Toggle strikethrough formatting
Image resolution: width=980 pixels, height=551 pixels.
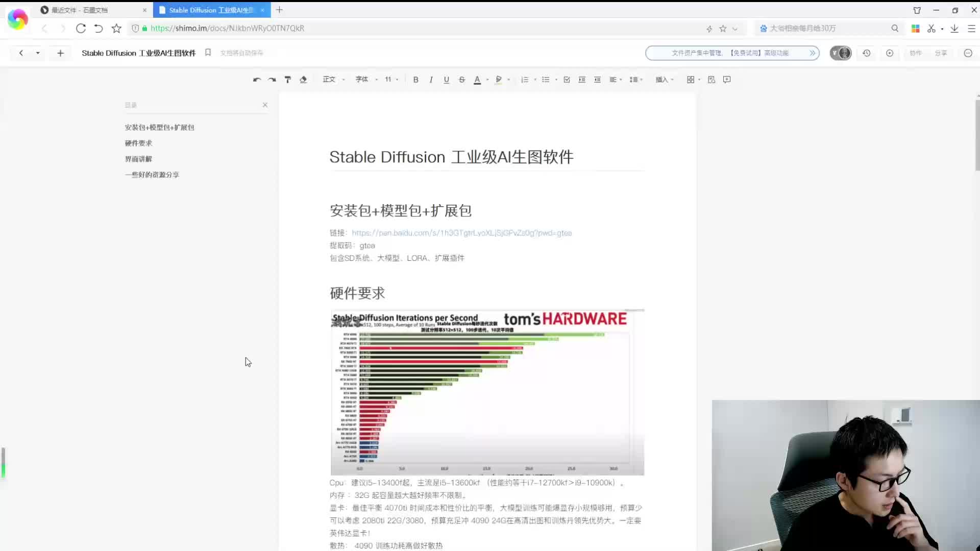[x=462, y=80]
